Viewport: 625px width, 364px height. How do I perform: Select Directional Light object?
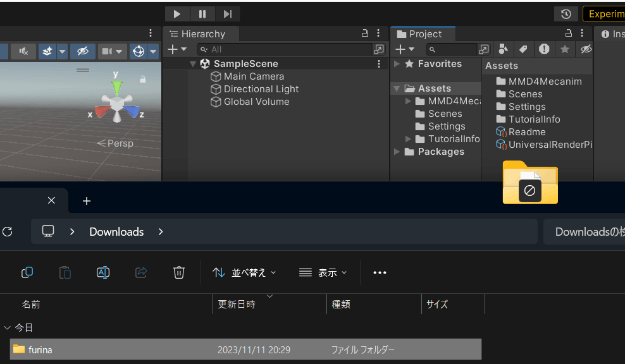(255, 89)
